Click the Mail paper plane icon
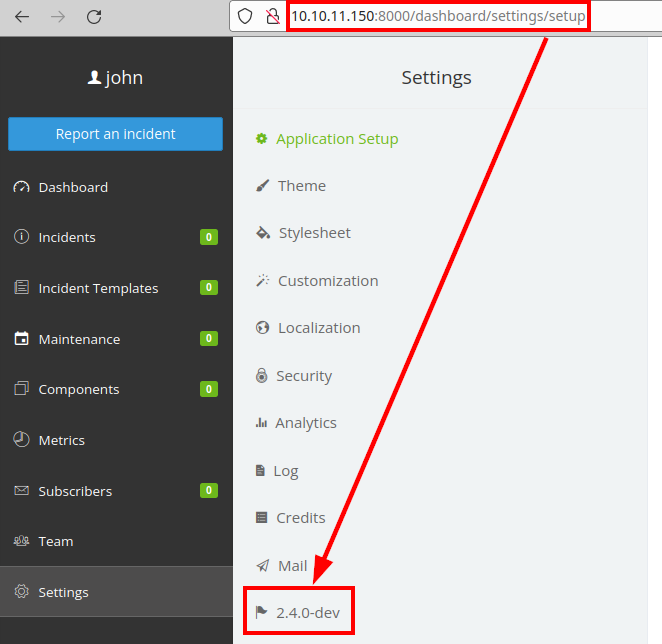The image size is (662, 644). click(x=263, y=565)
